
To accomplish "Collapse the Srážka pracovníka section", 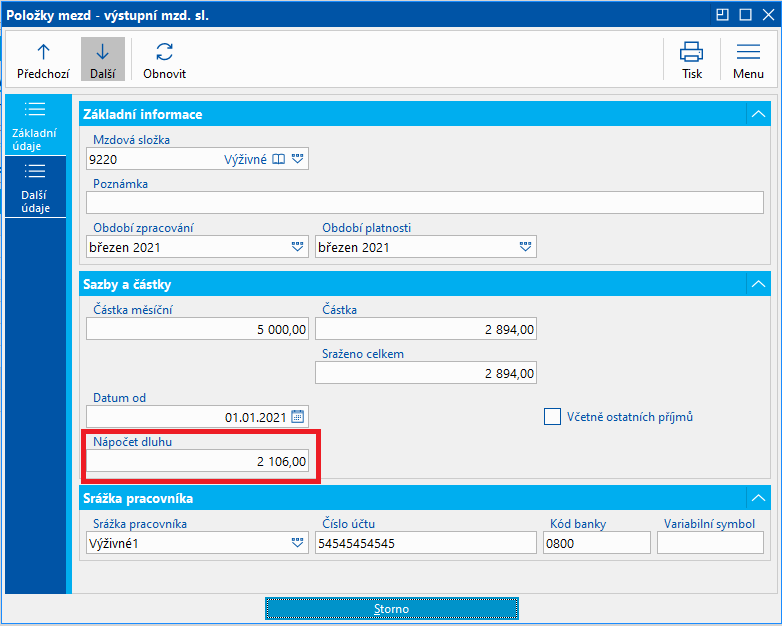I will click(x=758, y=498).
